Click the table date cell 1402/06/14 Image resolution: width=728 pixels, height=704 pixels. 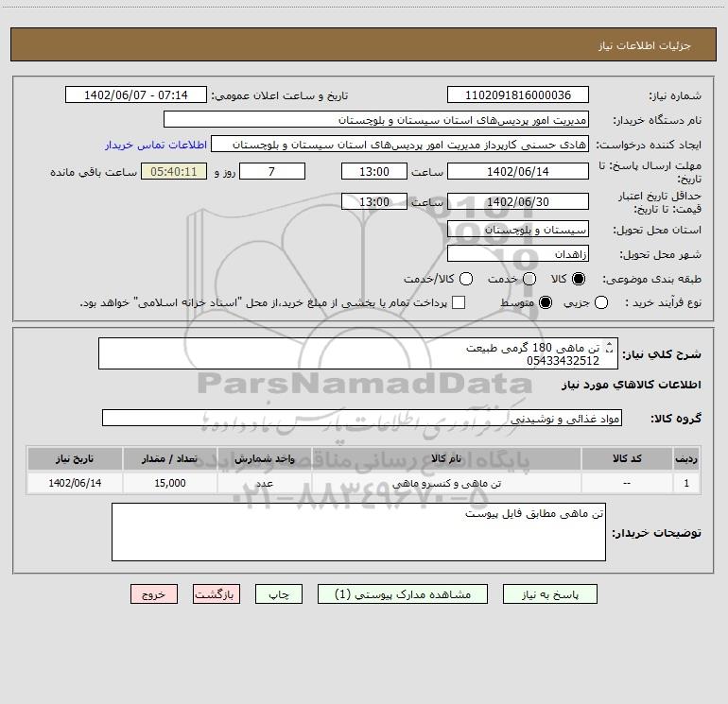click(x=75, y=483)
